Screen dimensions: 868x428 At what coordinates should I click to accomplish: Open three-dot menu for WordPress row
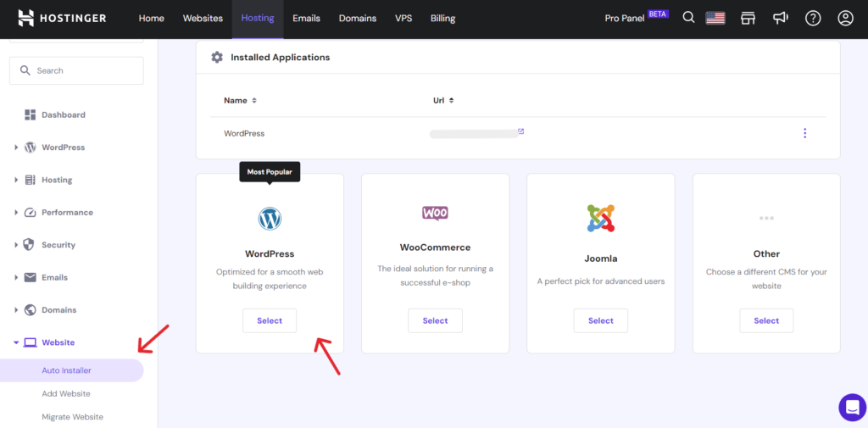pyautogui.click(x=805, y=133)
